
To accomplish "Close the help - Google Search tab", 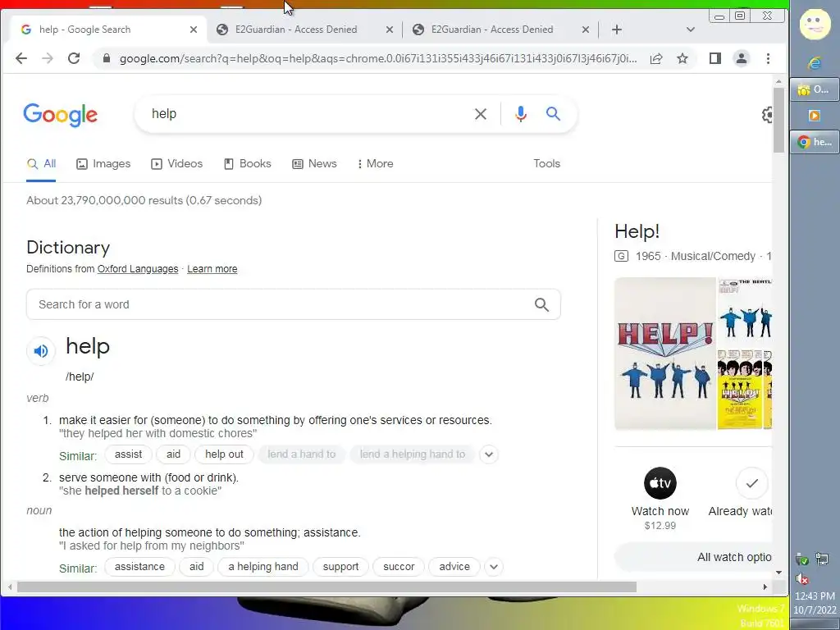I will click(194, 30).
